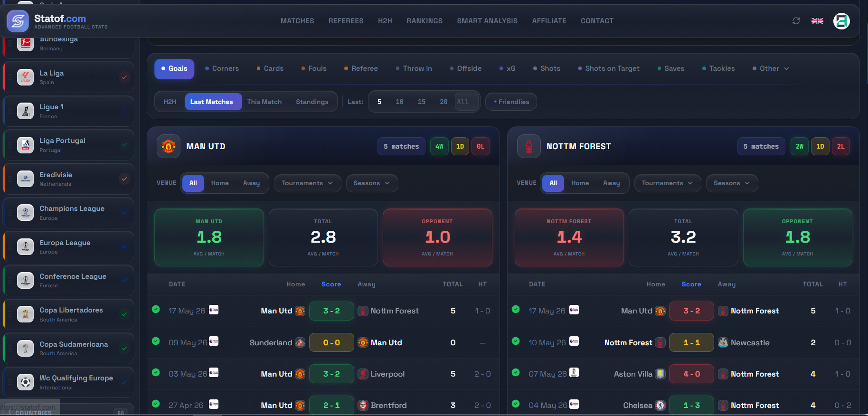Screen dimensions: 868x416
Task: Toggle the Eredivisie selection checkmark
Action: click(124, 179)
